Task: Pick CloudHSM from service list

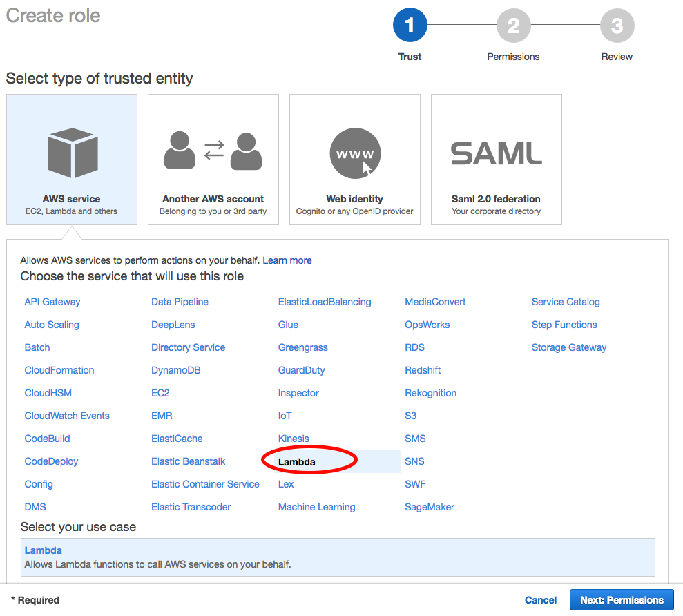Action: click(48, 393)
